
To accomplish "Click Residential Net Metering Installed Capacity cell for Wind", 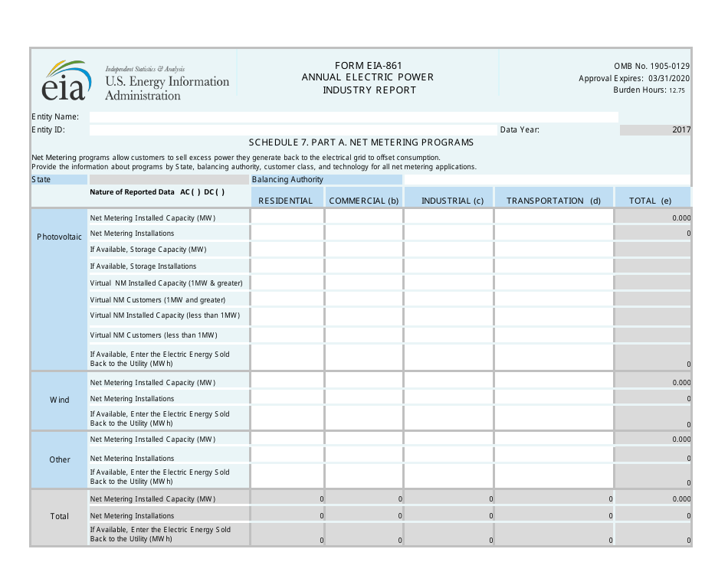I will (286, 382).
